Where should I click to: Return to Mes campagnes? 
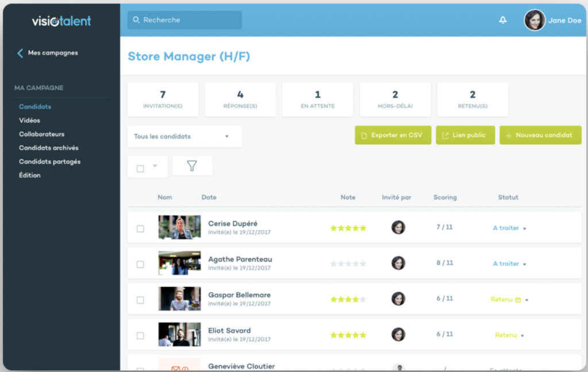click(x=53, y=53)
